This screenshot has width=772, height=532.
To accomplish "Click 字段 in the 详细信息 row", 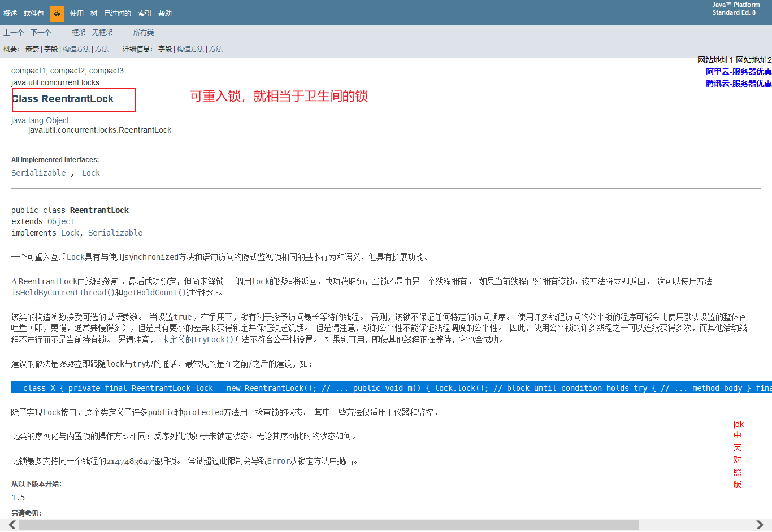I will (x=165, y=49).
